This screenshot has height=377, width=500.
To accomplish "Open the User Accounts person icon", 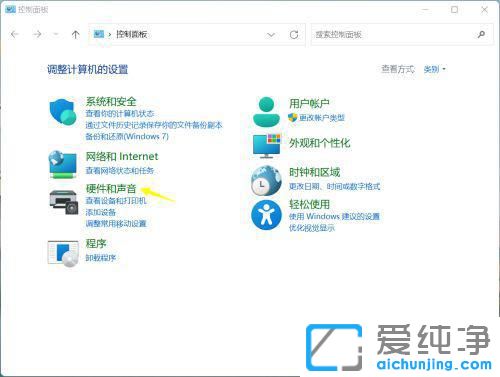I will pyautogui.click(x=266, y=112).
